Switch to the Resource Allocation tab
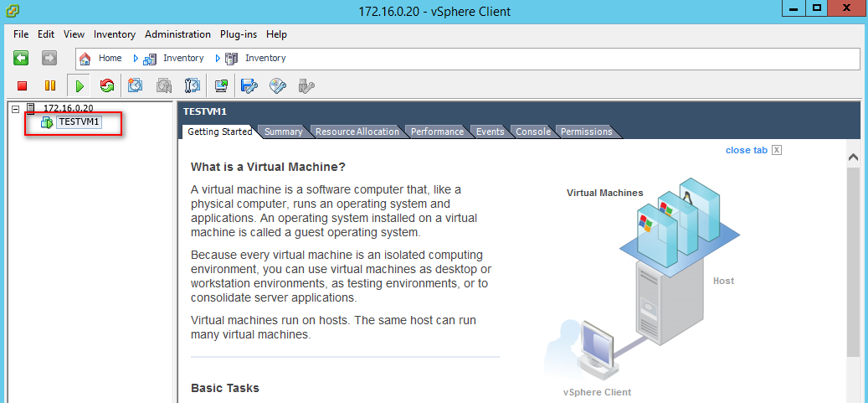 coord(357,132)
